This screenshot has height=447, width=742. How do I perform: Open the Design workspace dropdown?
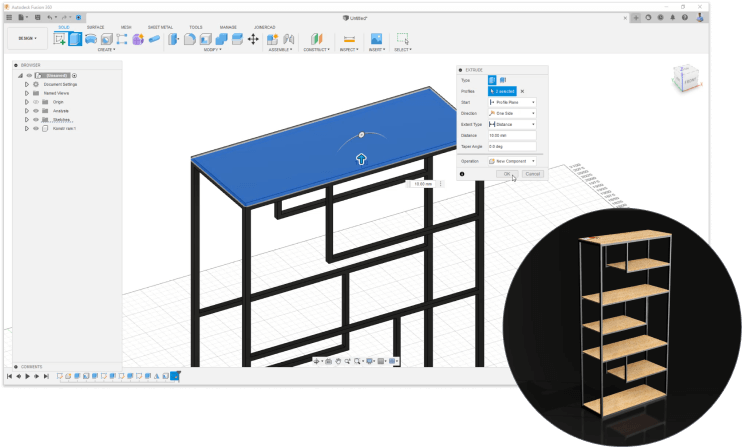click(28, 38)
